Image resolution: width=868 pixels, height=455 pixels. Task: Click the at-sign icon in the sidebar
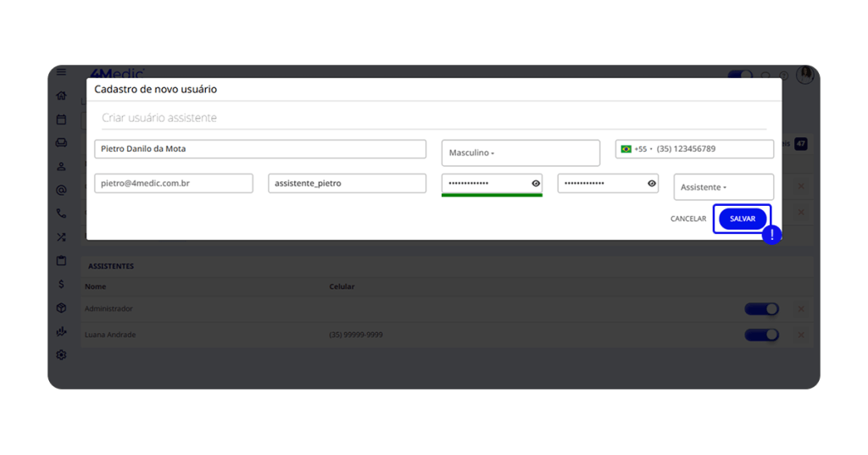[x=61, y=191]
